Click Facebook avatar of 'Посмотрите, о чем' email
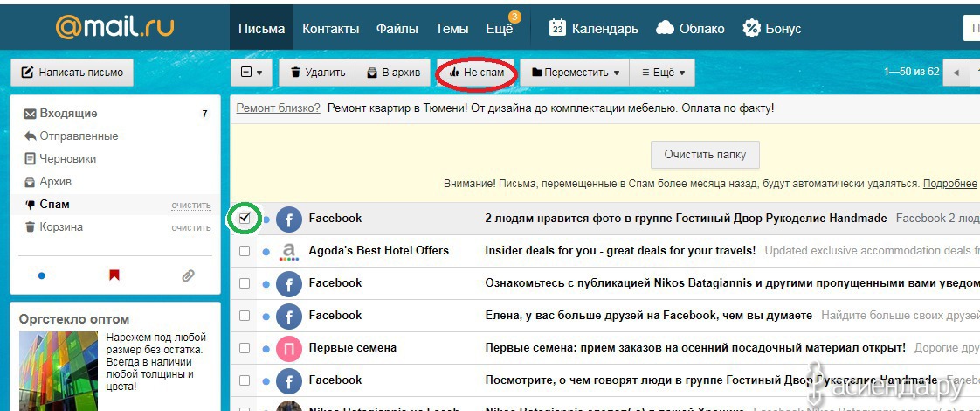 [x=289, y=380]
